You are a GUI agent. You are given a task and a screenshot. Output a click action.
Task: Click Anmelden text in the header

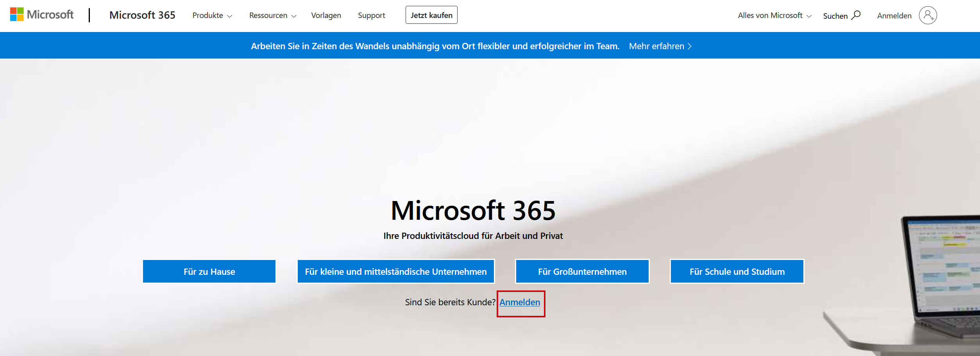894,16
